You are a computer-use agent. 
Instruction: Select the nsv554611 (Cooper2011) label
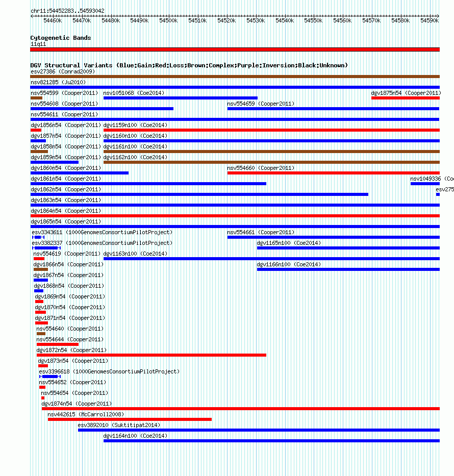64,114
